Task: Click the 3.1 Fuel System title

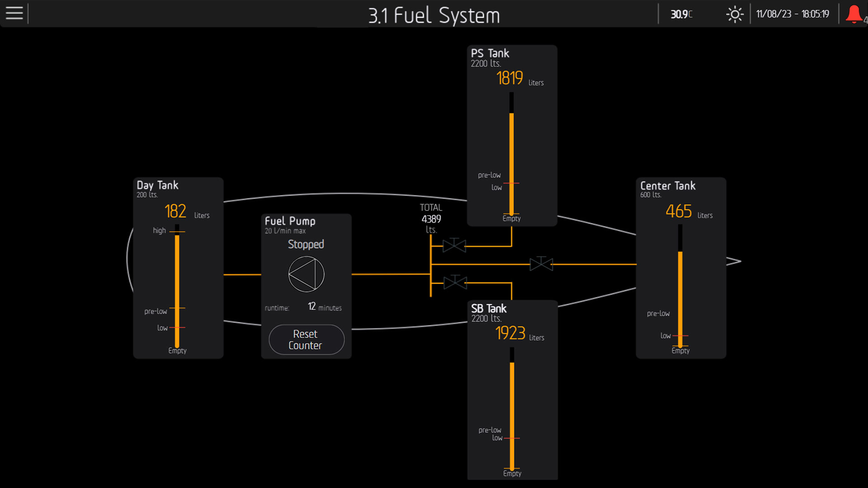Action: [x=434, y=15]
